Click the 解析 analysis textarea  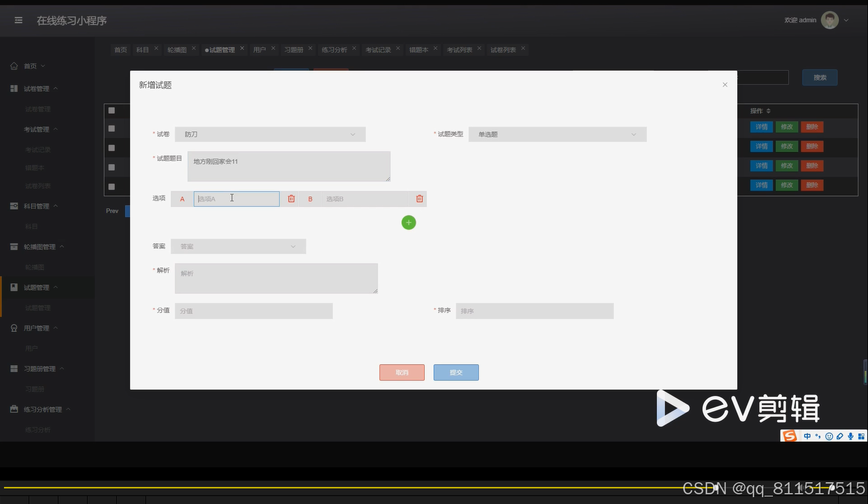click(x=277, y=278)
